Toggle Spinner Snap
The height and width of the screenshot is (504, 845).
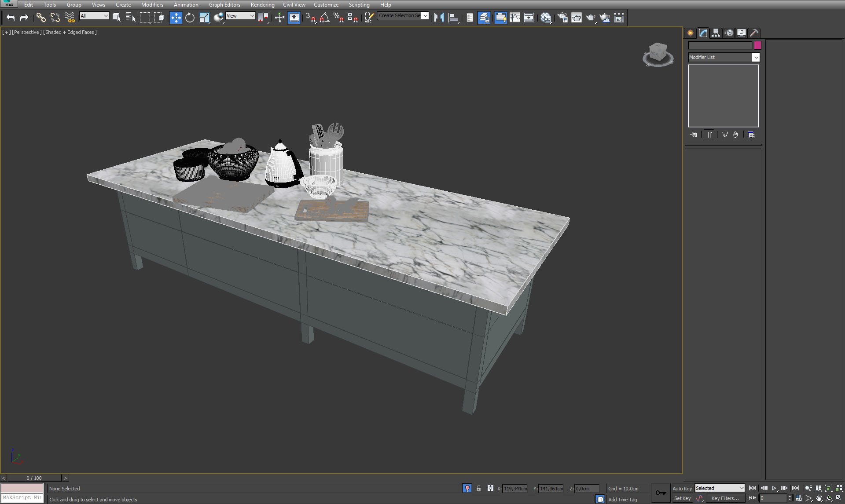click(353, 18)
